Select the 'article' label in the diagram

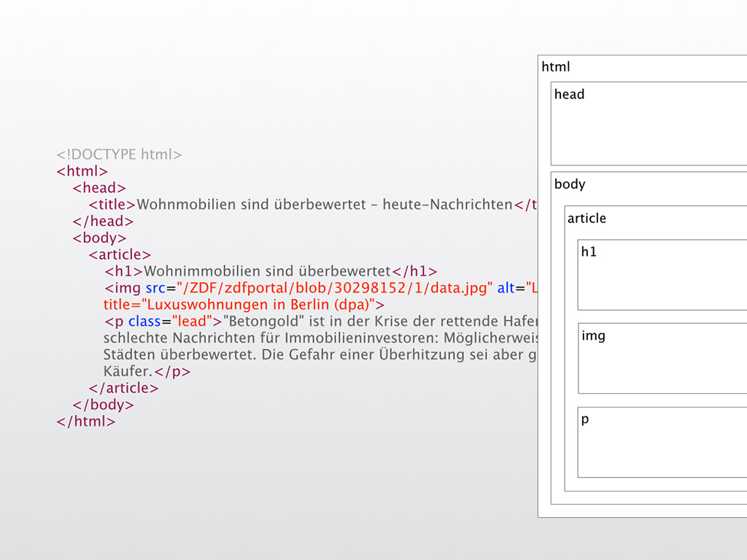coord(587,219)
